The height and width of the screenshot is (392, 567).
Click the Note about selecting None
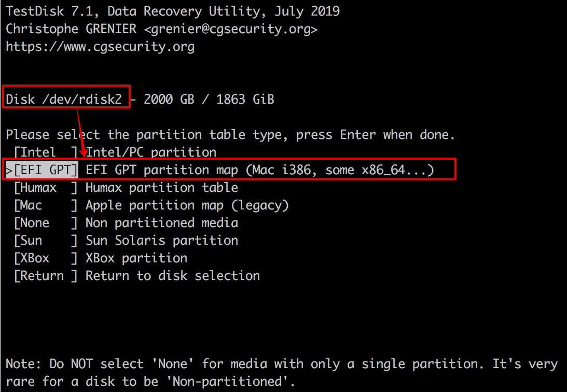(282, 372)
